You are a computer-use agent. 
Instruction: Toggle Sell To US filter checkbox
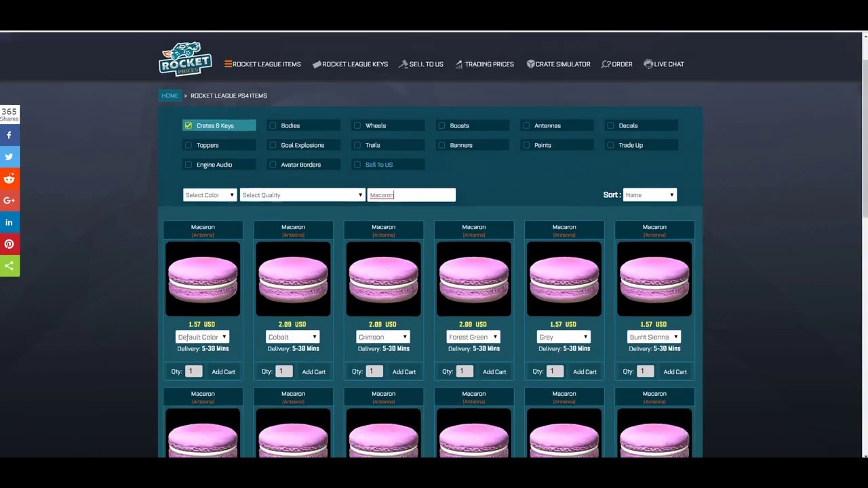point(357,165)
